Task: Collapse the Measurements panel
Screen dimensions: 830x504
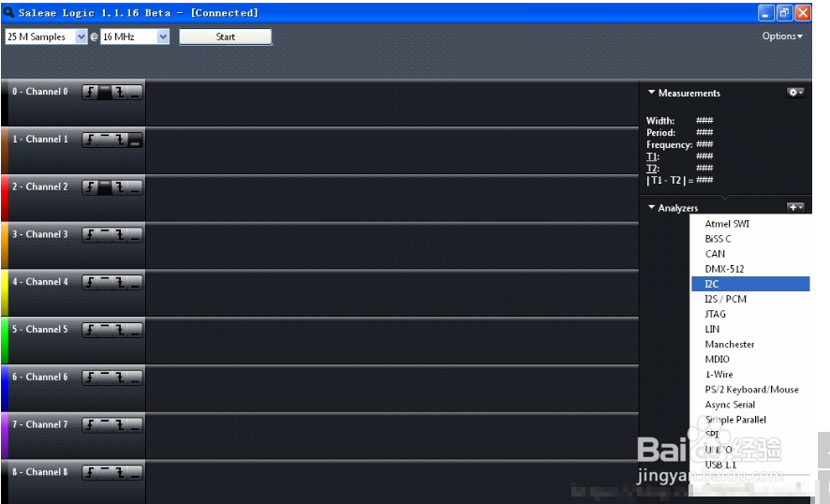Action: (x=652, y=93)
